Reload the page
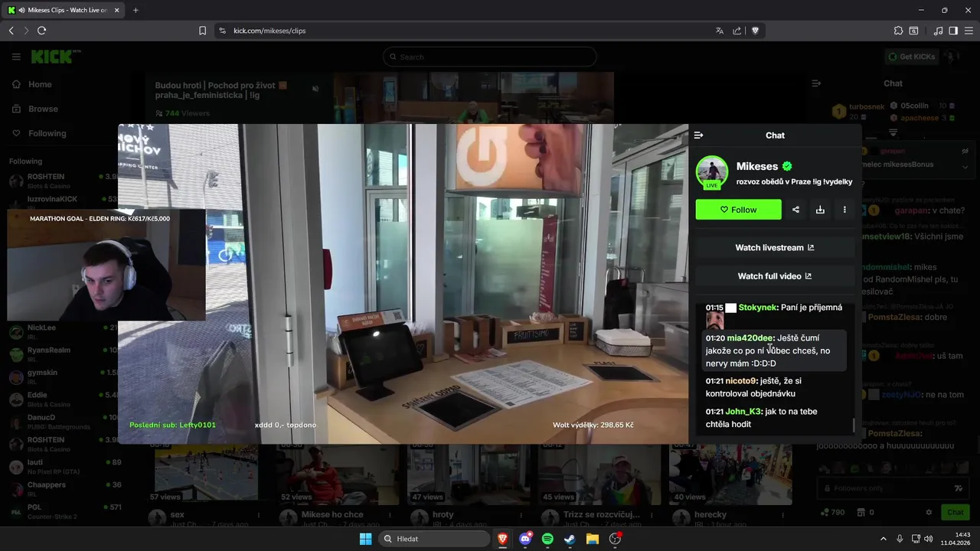 [41, 31]
